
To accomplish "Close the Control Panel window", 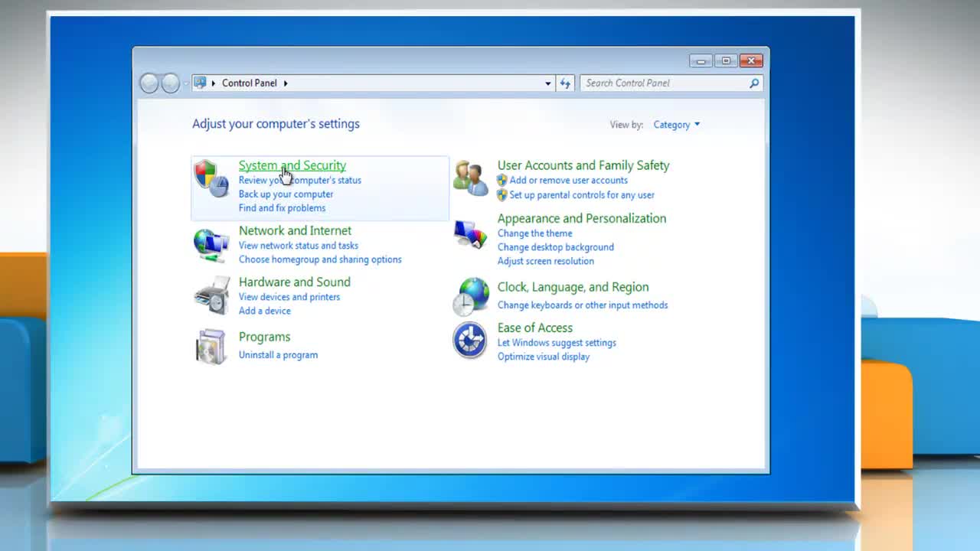I will click(751, 60).
